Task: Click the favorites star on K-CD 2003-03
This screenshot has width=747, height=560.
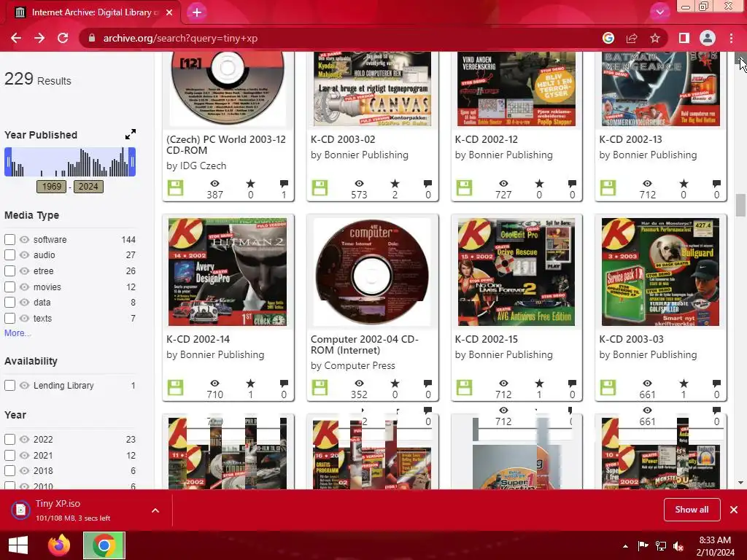Action: coord(684,384)
